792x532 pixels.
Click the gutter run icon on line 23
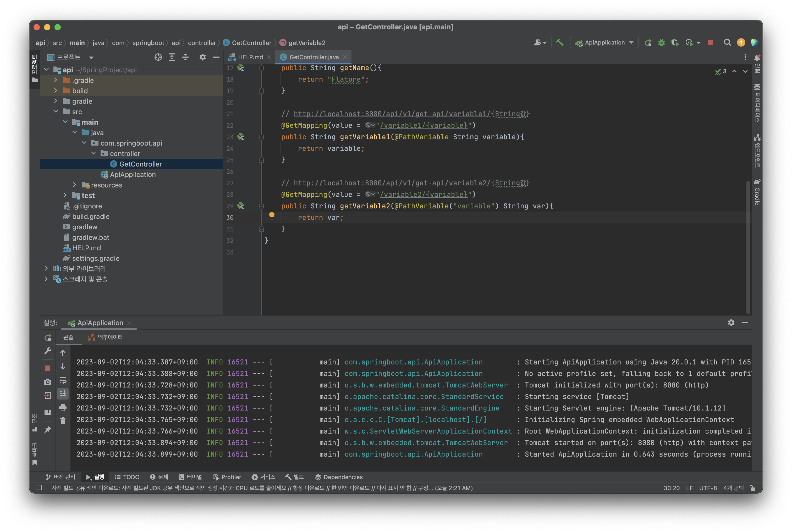coord(241,137)
